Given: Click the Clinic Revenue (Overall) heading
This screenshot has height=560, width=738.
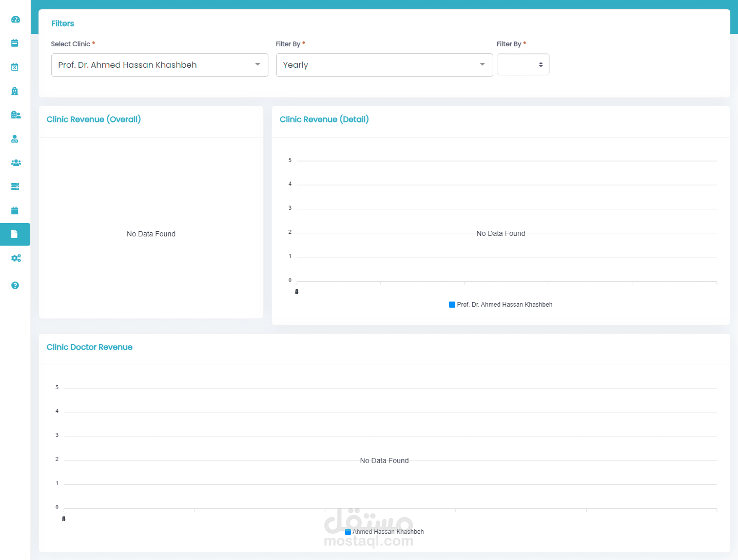Looking at the screenshot, I should point(94,119).
